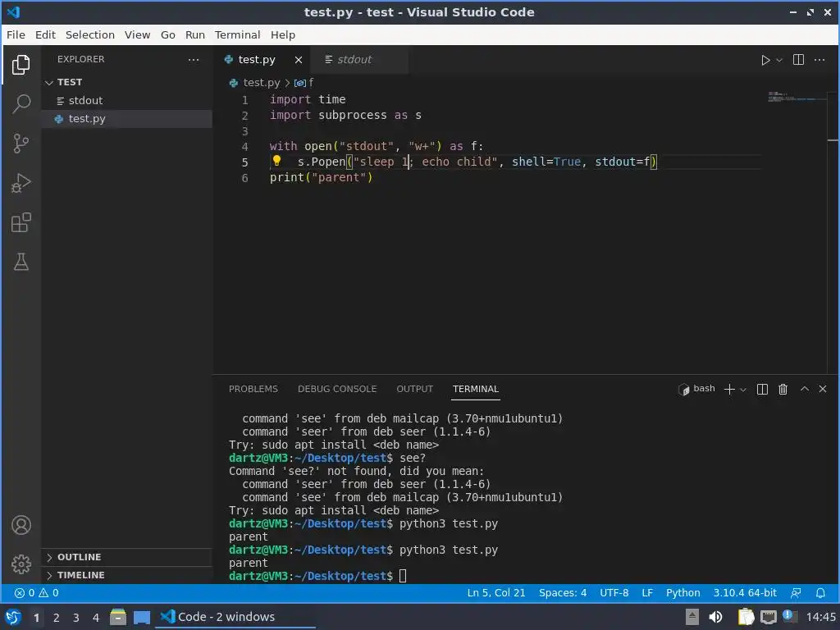The width and height of the screenshot is (840, 630).
Task: Select the TERMINAL panel tab
Action: click(x=476, y=389)
